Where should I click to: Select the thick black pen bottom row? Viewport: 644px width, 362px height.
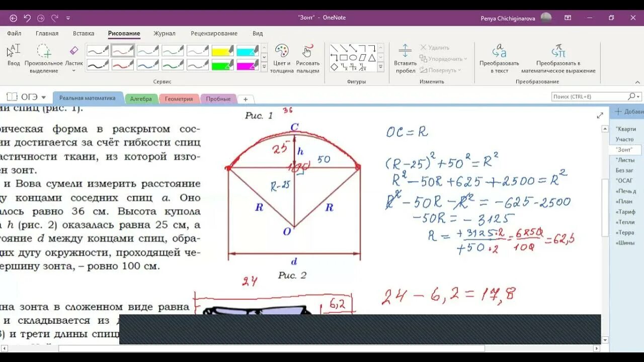tap(98, 65)
